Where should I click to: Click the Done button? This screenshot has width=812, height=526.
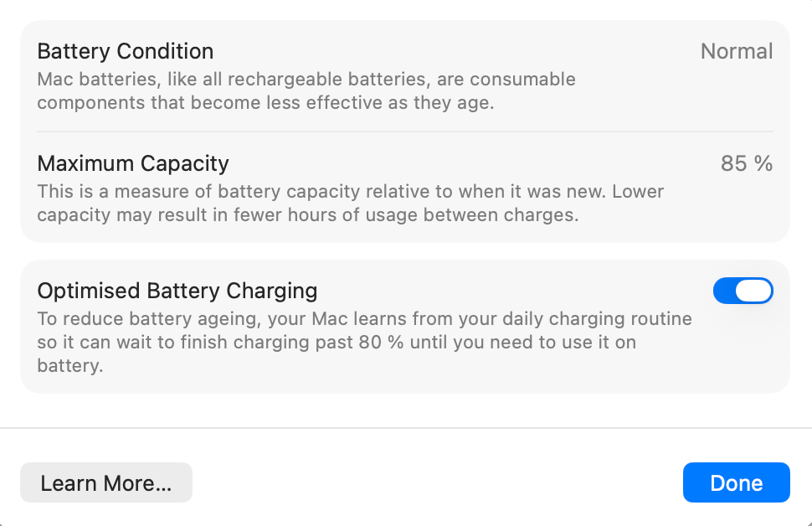(736, 482)
